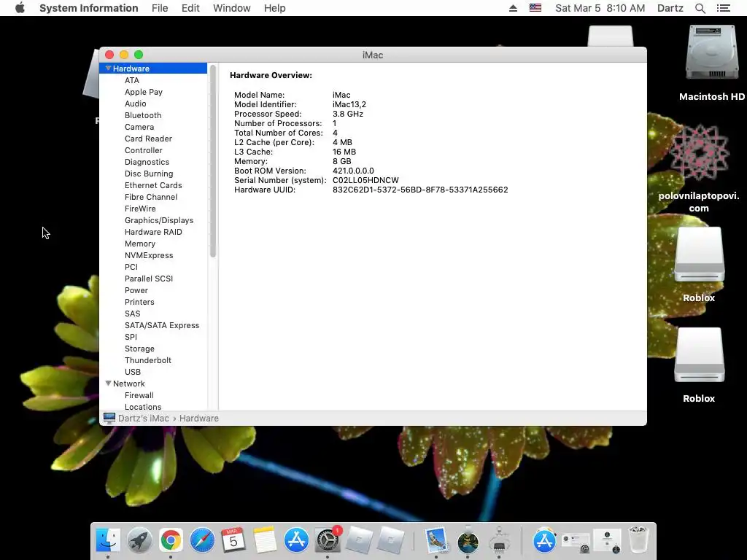Select Diagnostics in the sidebar

(147, 162)
